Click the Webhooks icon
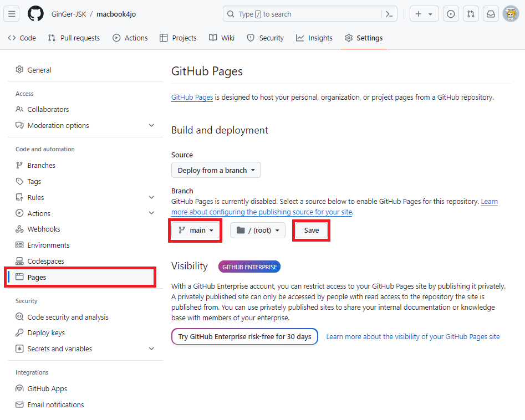The width and height of the screenshot is (525, 420). pyautogui.click(x=19, y=229)
